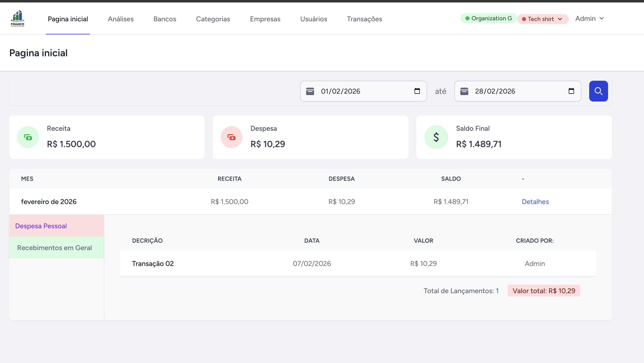Click the DESPESA column header

(342, 179)
